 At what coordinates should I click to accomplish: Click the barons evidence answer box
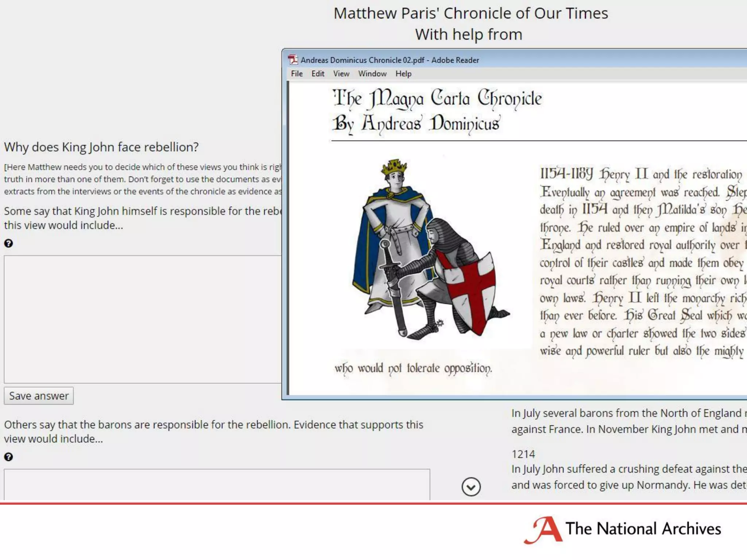[217, 484]
